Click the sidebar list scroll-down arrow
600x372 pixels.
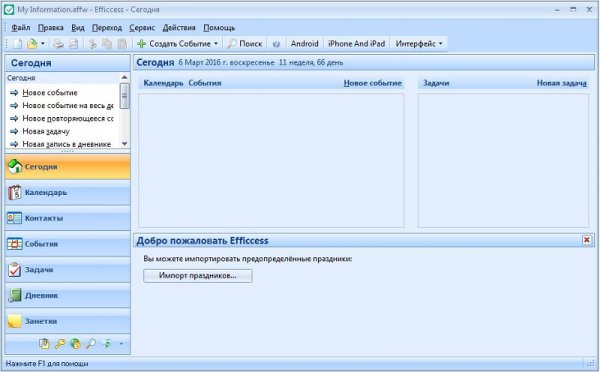(124, 144)
